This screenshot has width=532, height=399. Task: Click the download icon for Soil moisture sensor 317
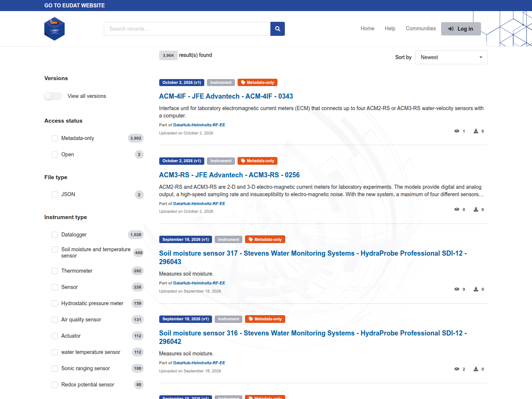[476, 289]
